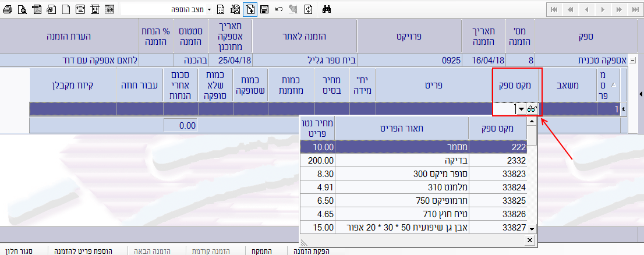
Task: Click the export to PDF icon
Action: [37, 10]
